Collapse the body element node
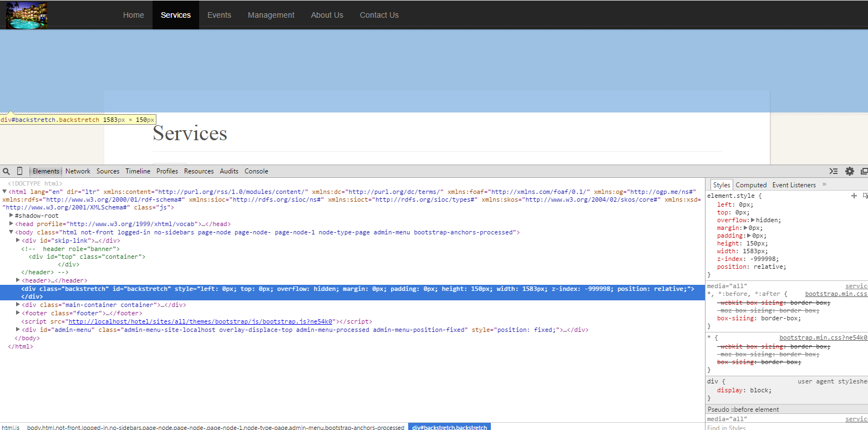Image resolution: width=868 pixels, height=430 pixels. coord(12,232)
